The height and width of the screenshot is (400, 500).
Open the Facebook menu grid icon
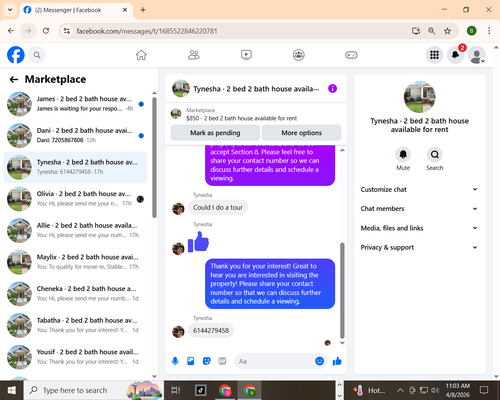(434, 55)
